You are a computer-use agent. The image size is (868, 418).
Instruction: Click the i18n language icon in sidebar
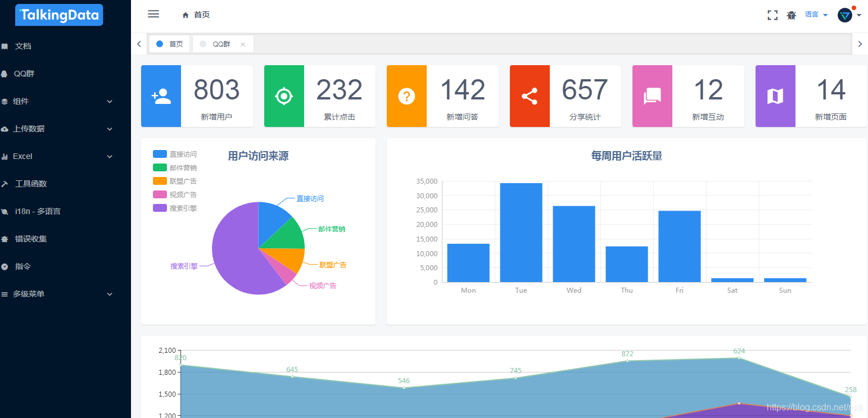pos(4,211)
